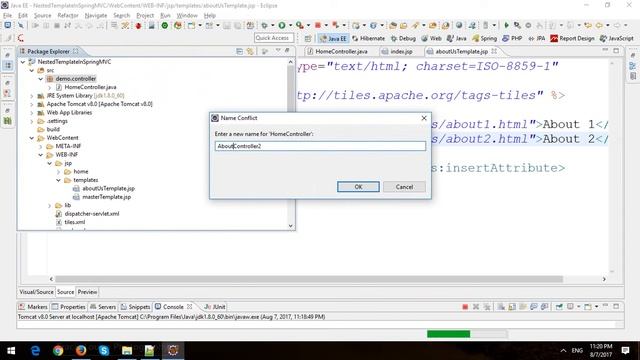Viewport: 640px width, 360px height.
Task: Click the green progress bar in status area
Action: (449, 334)
